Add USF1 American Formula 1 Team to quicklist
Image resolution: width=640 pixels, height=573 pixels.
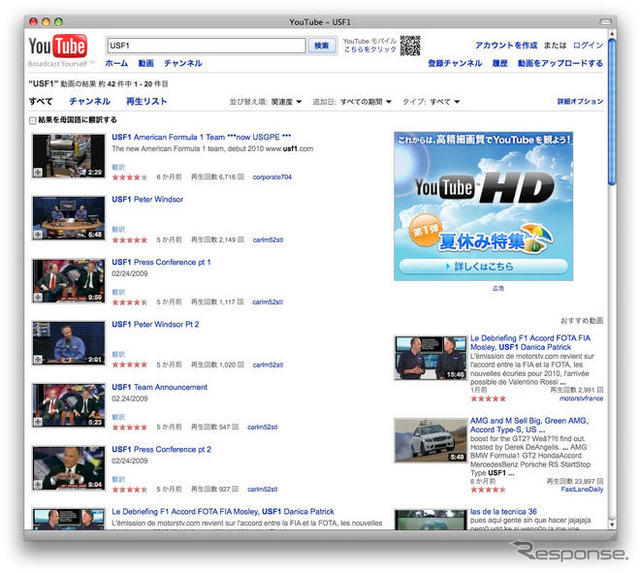pyautogui.click(x=38, y=172)
